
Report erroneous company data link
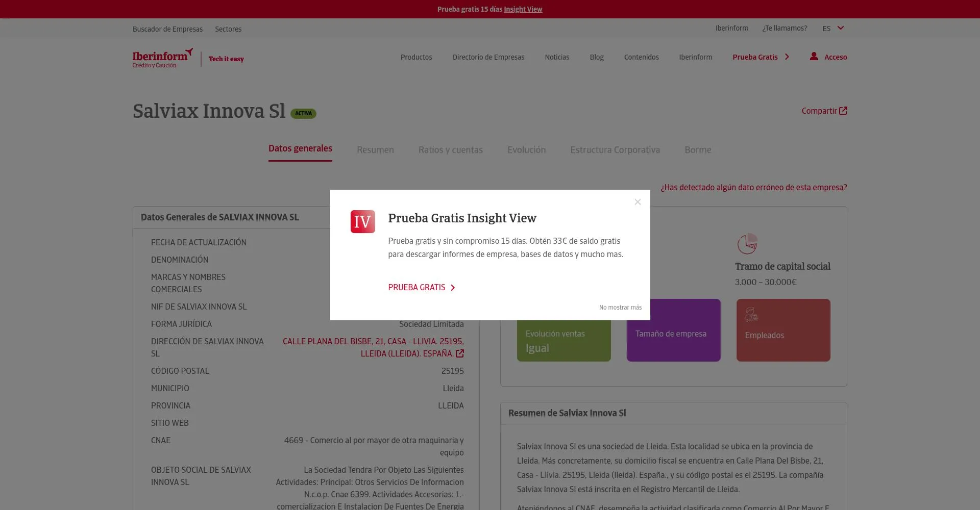(x=753, y=187)
